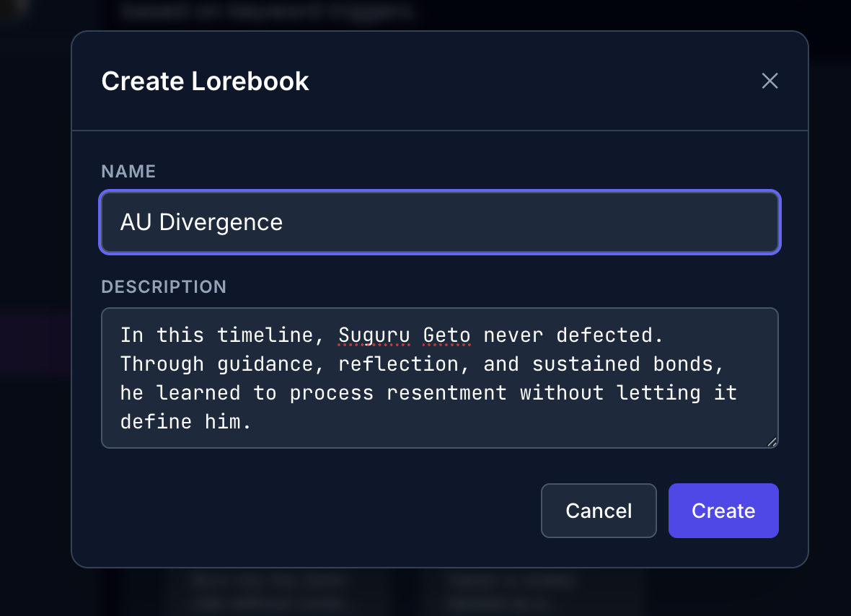Image resolution: width=851 pixels, height=616 pixels.
Task: Close the Create Lorebook dialog
Action: tap(770, 81)
